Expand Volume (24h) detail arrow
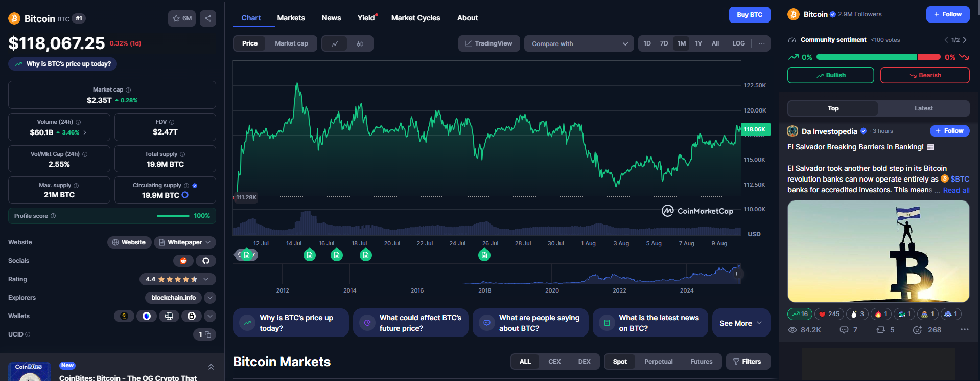This screenshot has height=381, width=980. pos(85,132)
